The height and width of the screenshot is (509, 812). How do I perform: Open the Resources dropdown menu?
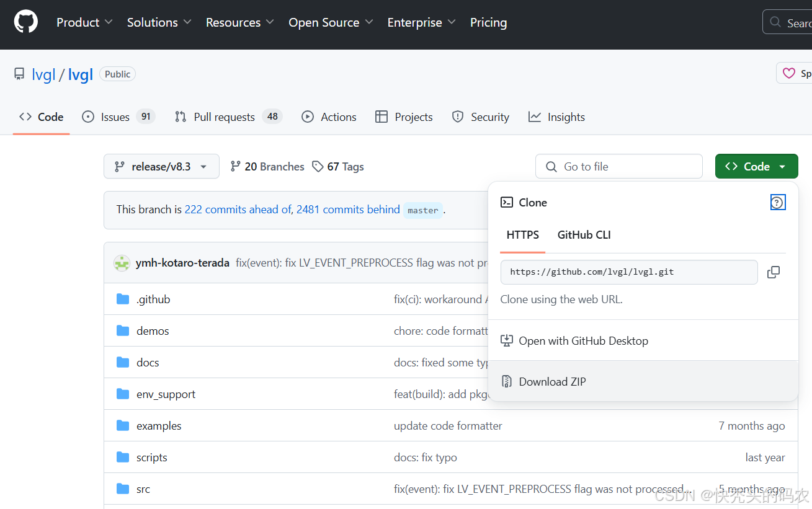(x=240, y=22)
